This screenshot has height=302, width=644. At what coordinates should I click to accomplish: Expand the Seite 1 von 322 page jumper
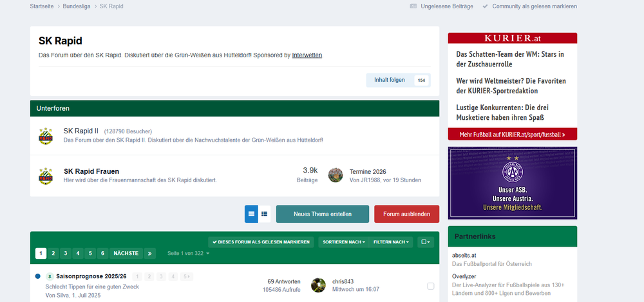click(189, 253)
